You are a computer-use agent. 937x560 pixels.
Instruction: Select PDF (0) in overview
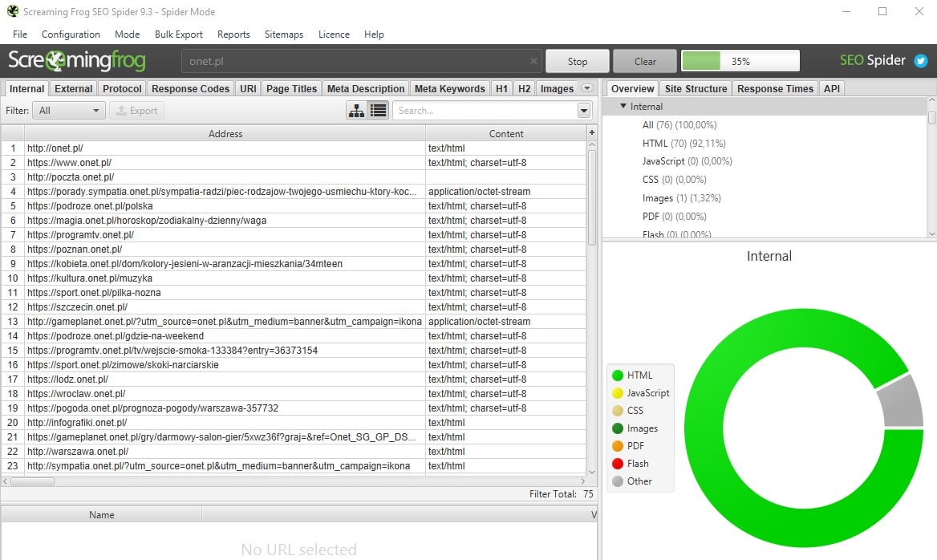point(674,217)
